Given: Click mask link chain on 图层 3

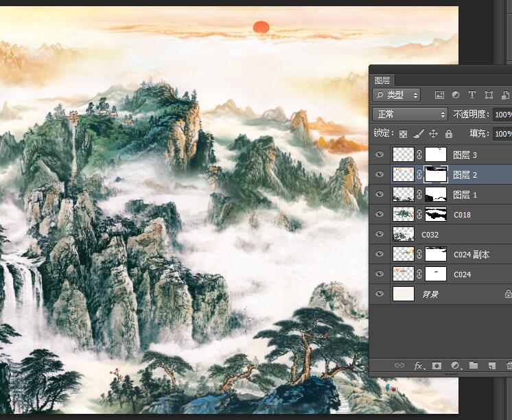Looking at the screenshot, I should click(419, 154).
